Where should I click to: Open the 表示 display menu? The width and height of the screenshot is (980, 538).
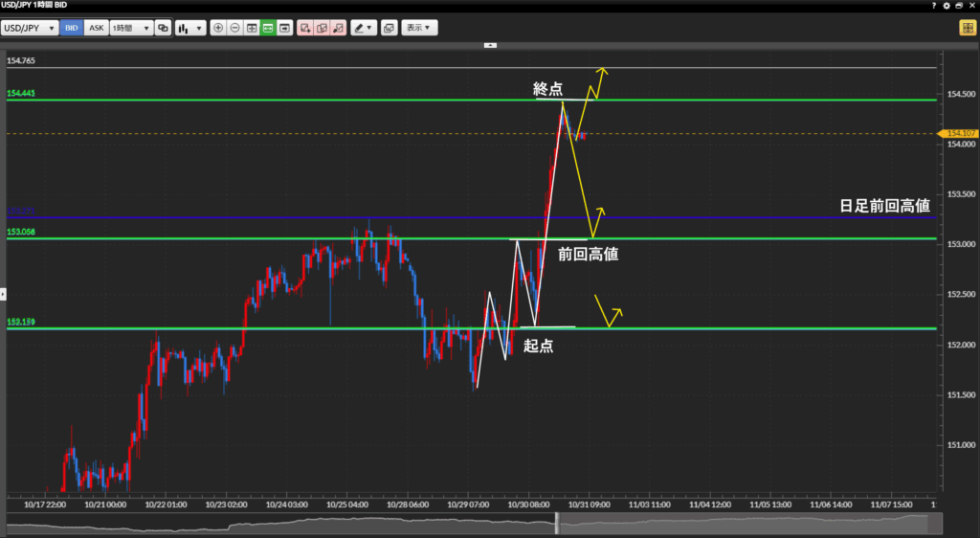coord(419,28)
